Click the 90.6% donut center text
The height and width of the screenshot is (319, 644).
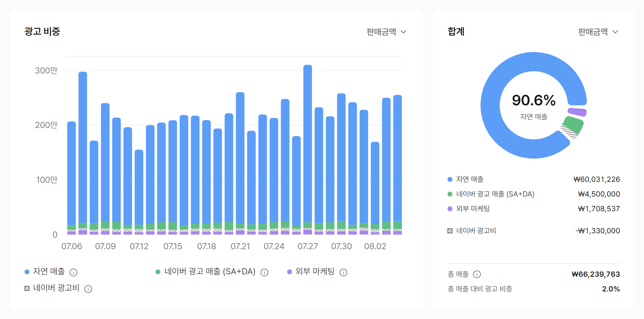coord(534,100)
